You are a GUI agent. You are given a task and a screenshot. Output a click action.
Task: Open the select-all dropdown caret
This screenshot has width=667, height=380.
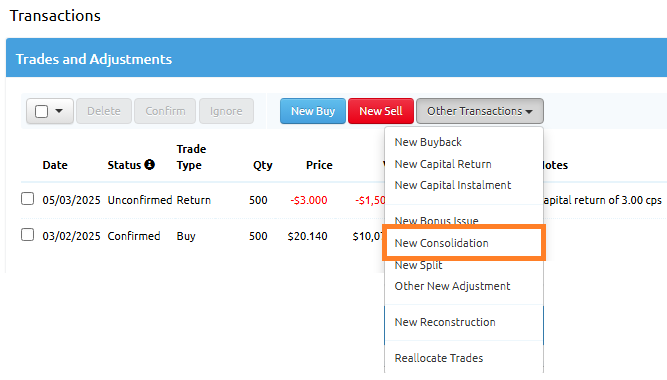pos(59,111)
